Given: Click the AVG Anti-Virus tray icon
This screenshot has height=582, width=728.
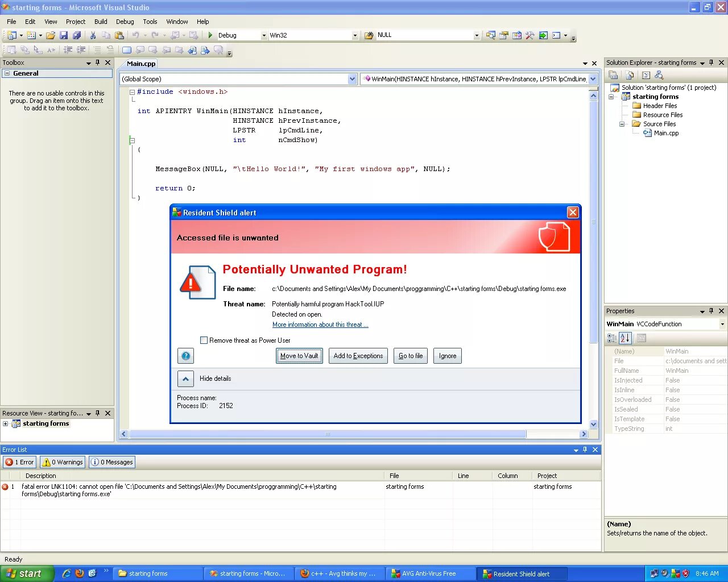Looking at the screenshot, I should coord(676,574).
